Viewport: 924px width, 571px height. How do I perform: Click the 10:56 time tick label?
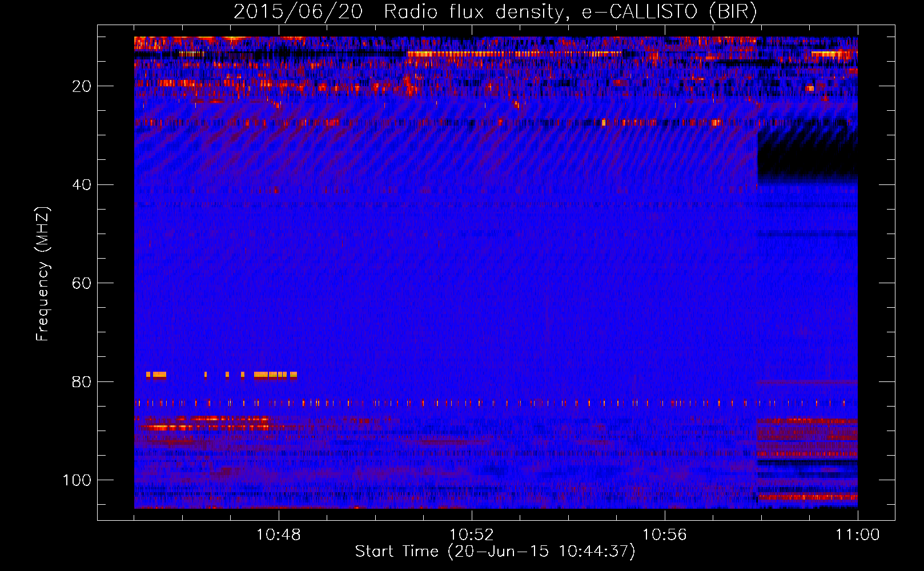(664, 535)
